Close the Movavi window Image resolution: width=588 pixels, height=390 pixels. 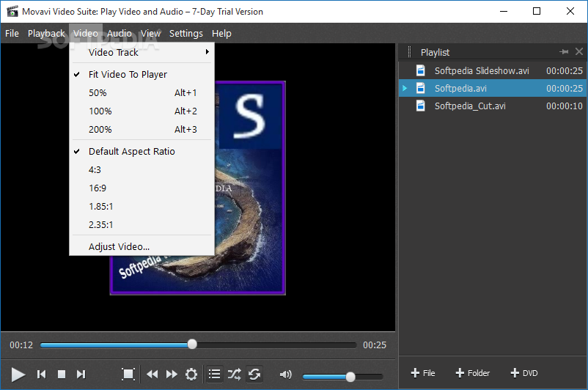click(x=570, y=11)
